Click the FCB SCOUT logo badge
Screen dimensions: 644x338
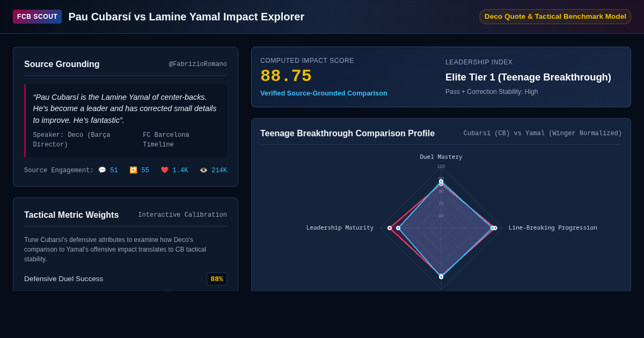(x=37, y=17)
